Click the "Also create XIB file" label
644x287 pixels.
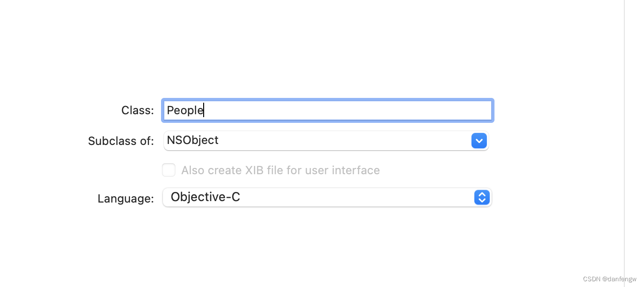click(280, 170)
